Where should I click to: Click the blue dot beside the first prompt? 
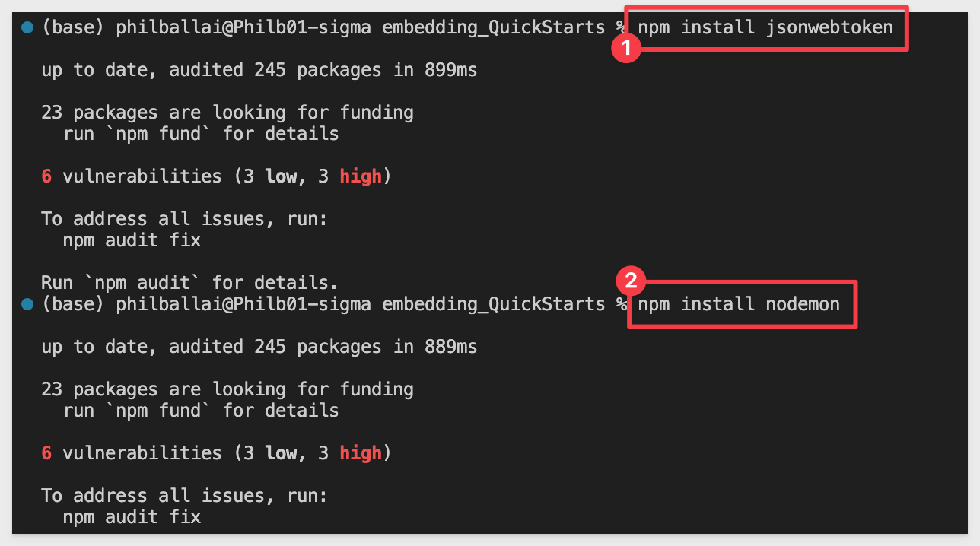pyautogui.click(x=28, y=27)
